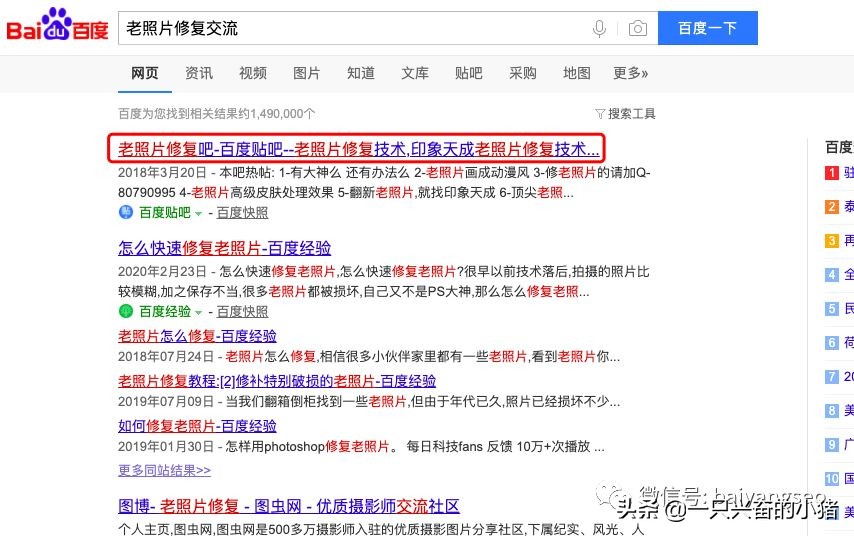Switch to the 地图 tab

coord(577,73)
